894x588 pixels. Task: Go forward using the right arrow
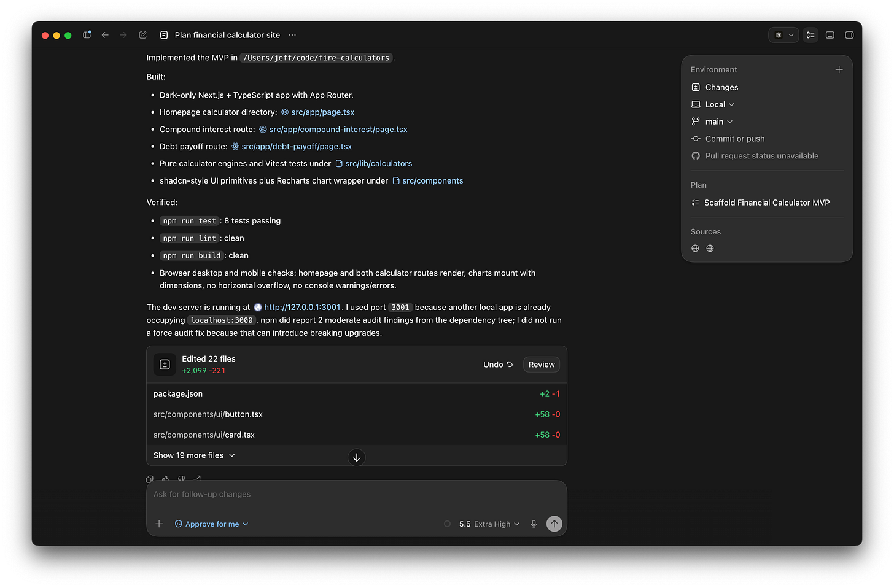(x=123, y=35)
